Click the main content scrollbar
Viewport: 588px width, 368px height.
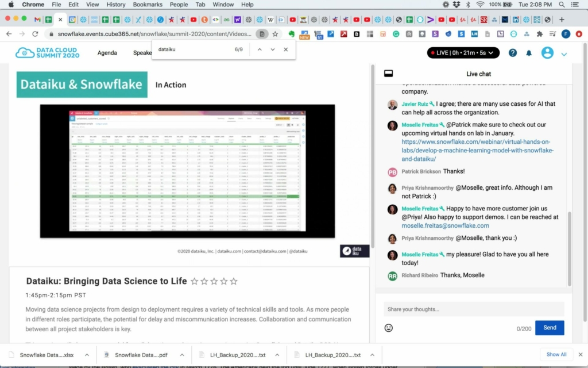coord(373,156)
